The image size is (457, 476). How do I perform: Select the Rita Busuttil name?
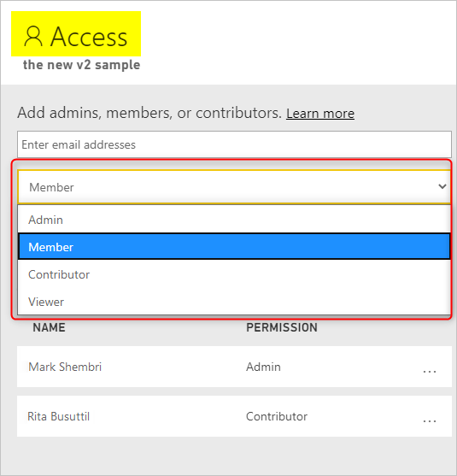[59, 416]
